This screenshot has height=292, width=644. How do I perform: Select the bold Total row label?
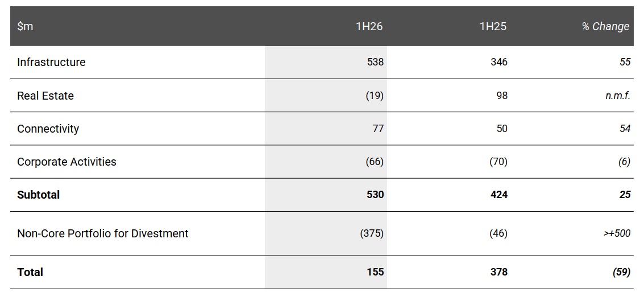(30, 272)
